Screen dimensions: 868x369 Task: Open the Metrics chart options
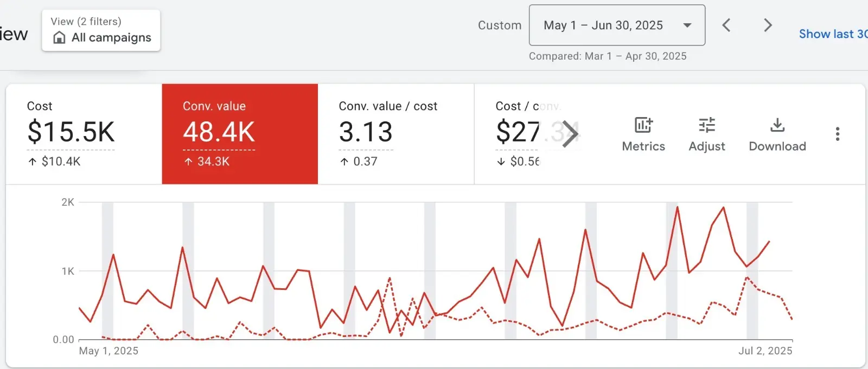[643, 134]
